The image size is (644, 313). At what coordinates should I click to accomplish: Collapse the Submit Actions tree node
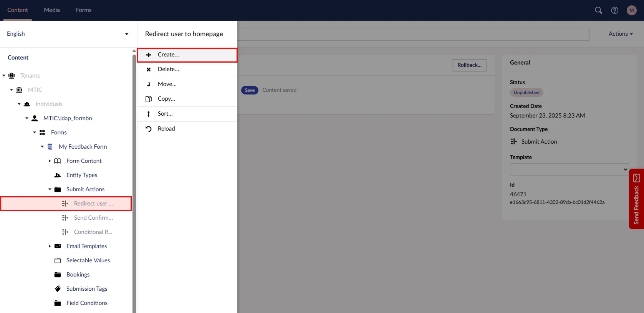coord(50,189)
